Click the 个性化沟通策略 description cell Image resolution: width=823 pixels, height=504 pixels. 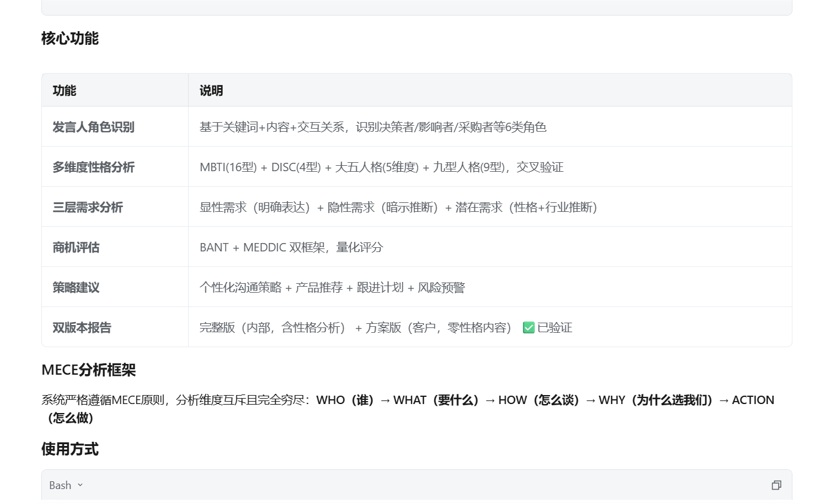(x=332, y=287)
